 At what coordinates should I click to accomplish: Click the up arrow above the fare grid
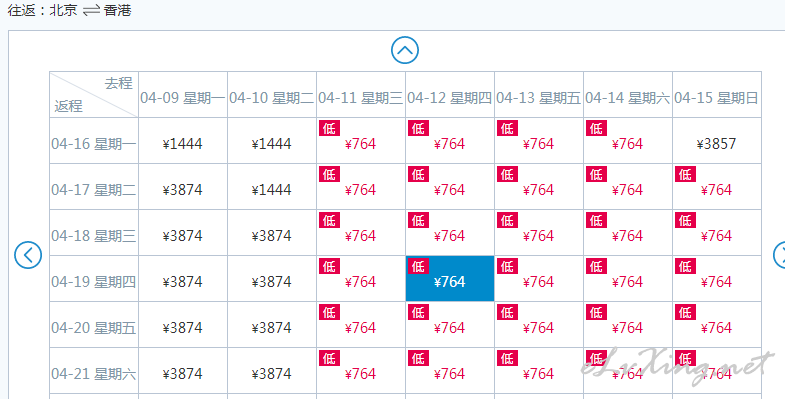click(x=405, y=50)
